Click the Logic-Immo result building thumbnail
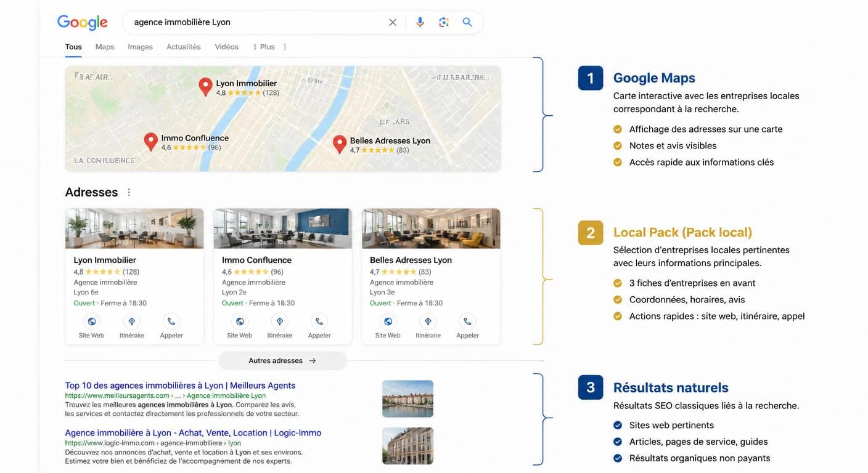The height and width of the screenshot is (473, 868). (x=407, y=446)
